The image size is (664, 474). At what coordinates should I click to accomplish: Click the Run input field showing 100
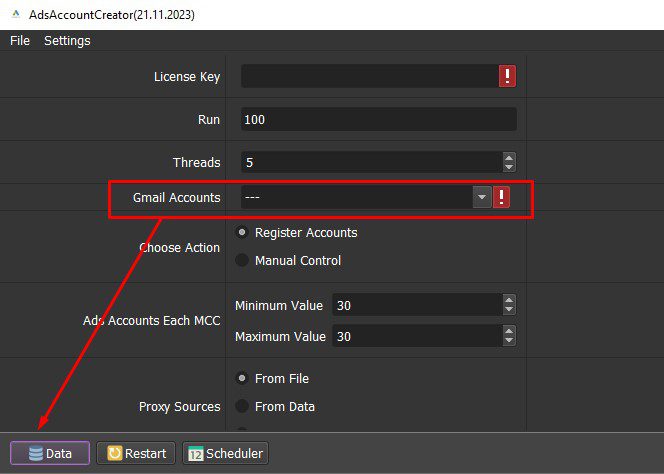pyautogui.click(x=379, y=119)
